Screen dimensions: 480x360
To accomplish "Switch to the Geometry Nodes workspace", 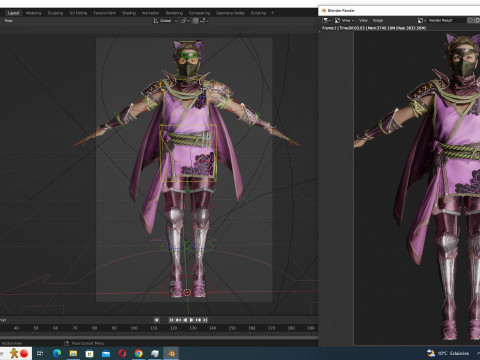I will point(230,13).
